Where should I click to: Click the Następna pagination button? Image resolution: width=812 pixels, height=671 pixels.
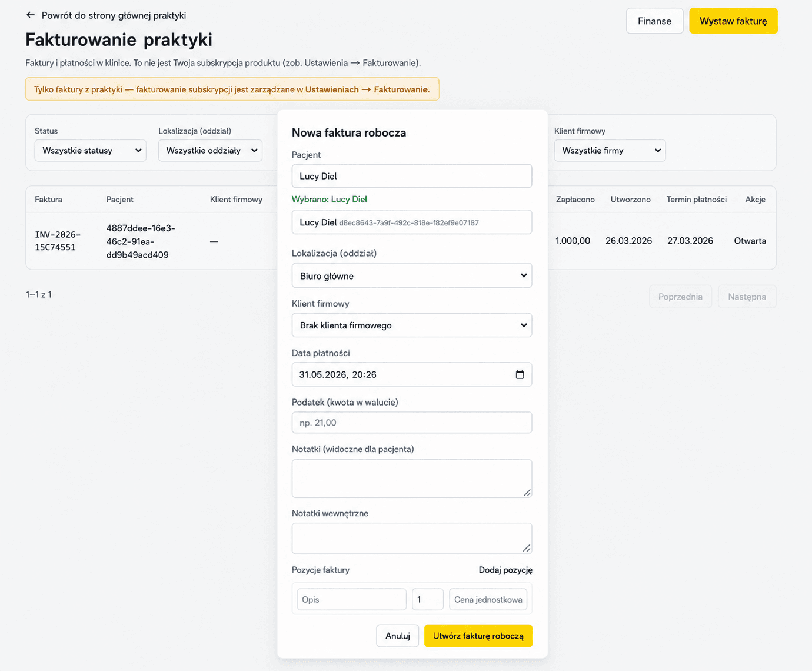click(747, 297)
